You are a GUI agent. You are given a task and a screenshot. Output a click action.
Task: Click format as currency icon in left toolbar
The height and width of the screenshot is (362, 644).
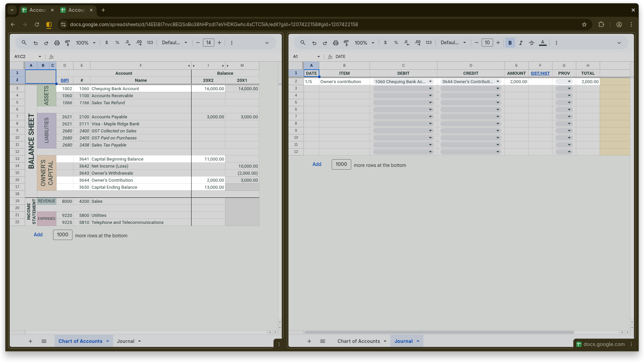[x=107, y=43]
